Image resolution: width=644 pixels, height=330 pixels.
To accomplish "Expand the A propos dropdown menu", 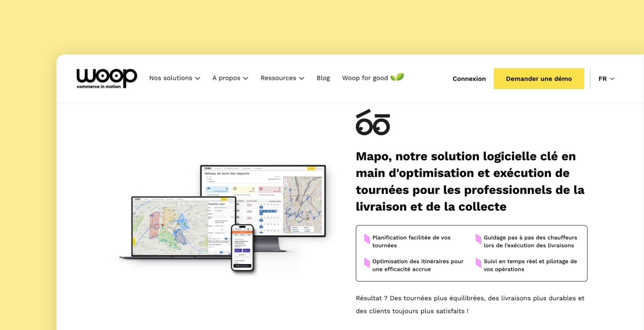I will [x=230, y=78].
